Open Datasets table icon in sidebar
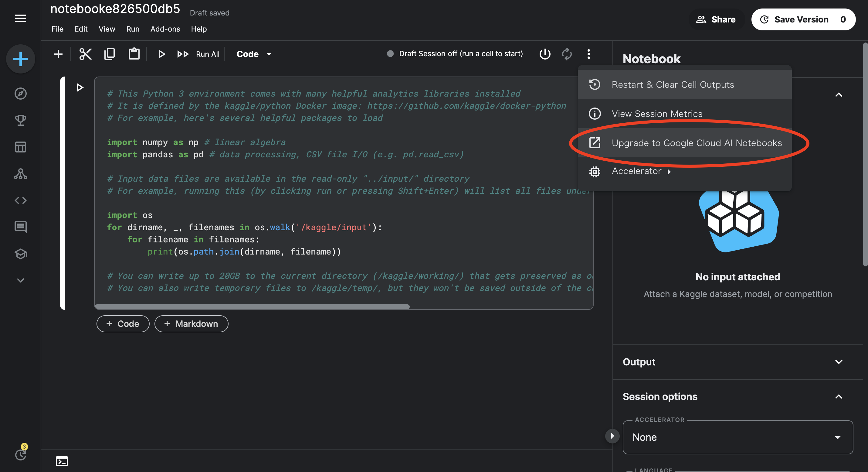This screenshot has height=472, width=868. coord(21,147)
